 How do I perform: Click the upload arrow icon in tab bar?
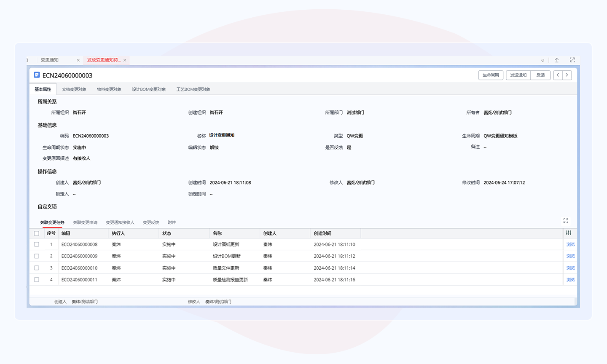[556, 60]
